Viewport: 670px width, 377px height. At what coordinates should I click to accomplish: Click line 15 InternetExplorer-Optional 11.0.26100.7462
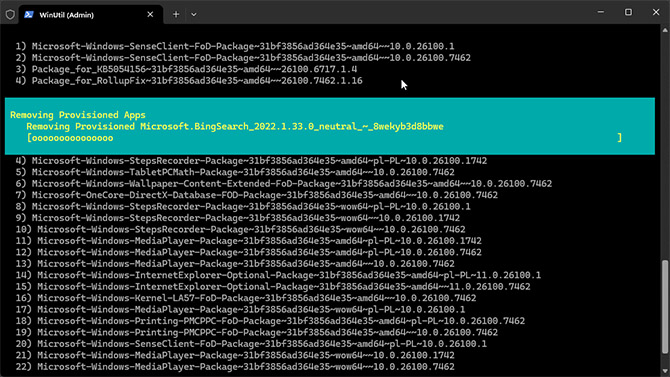point(273,287)
